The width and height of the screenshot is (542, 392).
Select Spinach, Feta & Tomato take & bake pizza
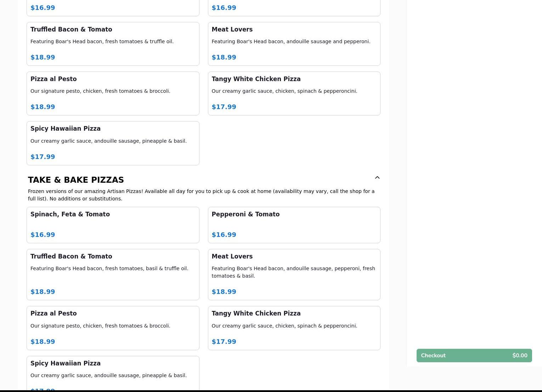(113, 225)
